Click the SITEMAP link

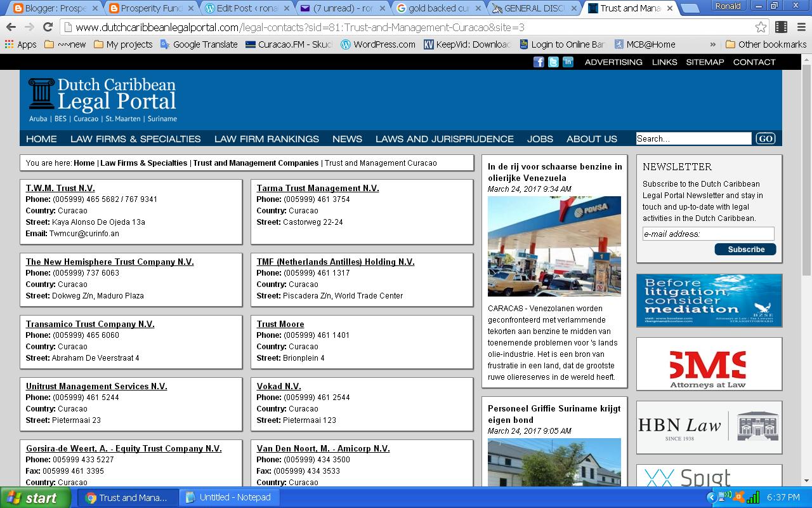coord(705,62)
